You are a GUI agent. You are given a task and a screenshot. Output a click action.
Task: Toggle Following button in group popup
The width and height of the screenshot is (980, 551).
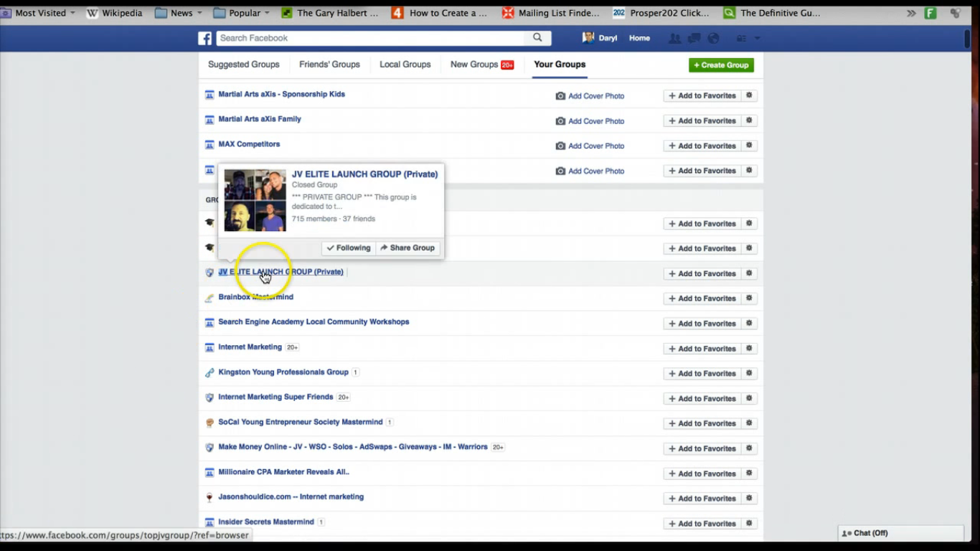(349, 248)
